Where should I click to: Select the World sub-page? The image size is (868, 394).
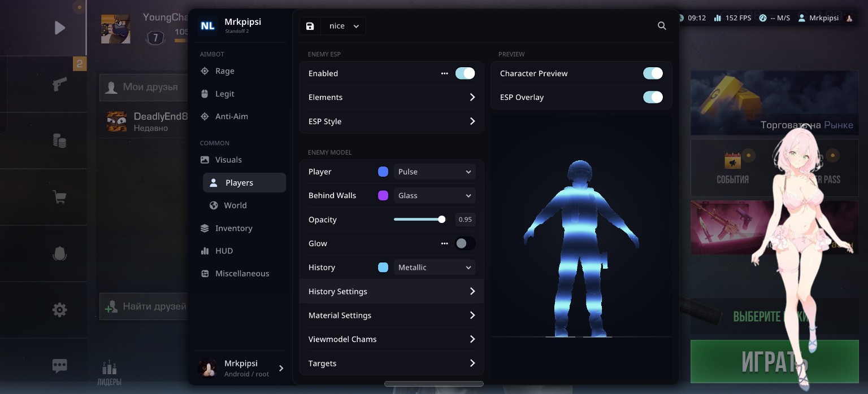244,205
